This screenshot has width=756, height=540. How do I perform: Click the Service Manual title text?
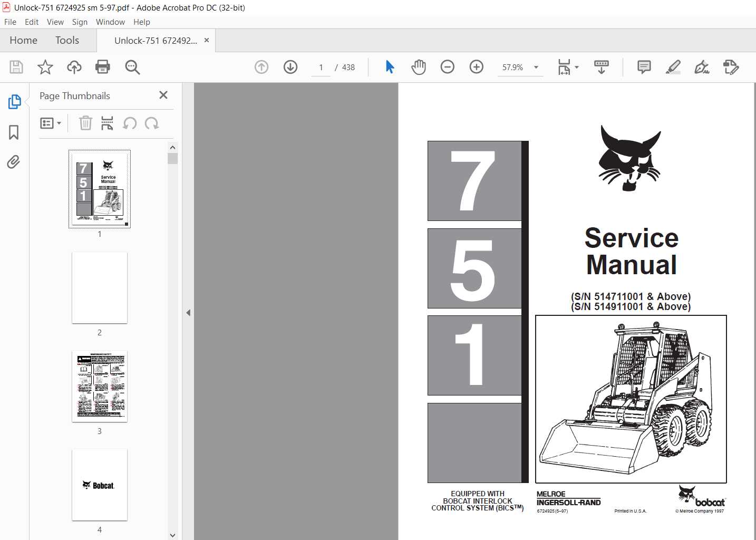pos(632,252)
